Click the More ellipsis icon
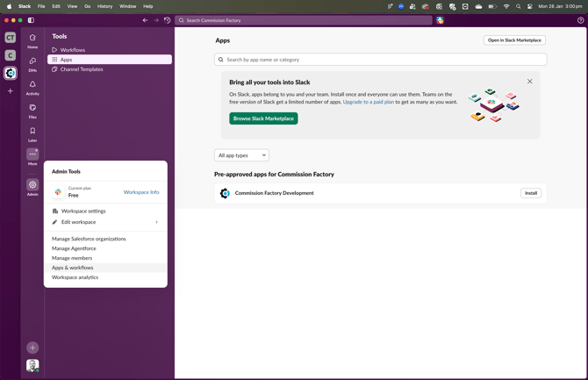This screenshot has height=380, width=588. click(x=32, y=154)
